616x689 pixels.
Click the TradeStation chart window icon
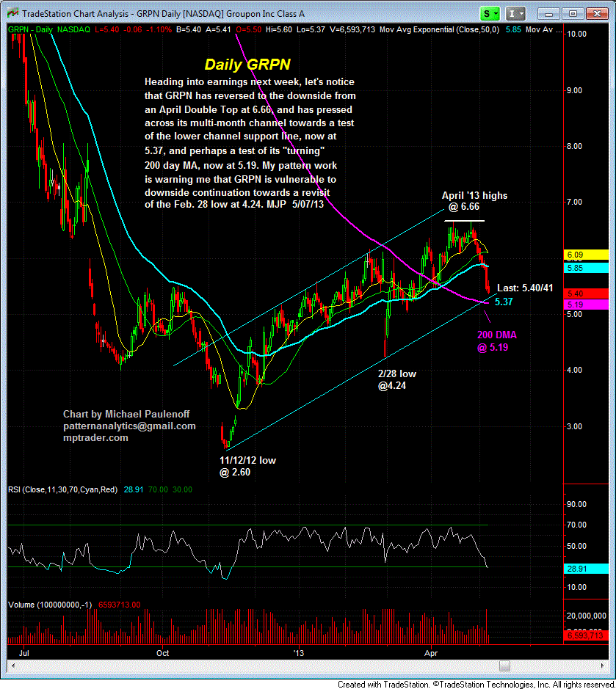coord(12,13)
